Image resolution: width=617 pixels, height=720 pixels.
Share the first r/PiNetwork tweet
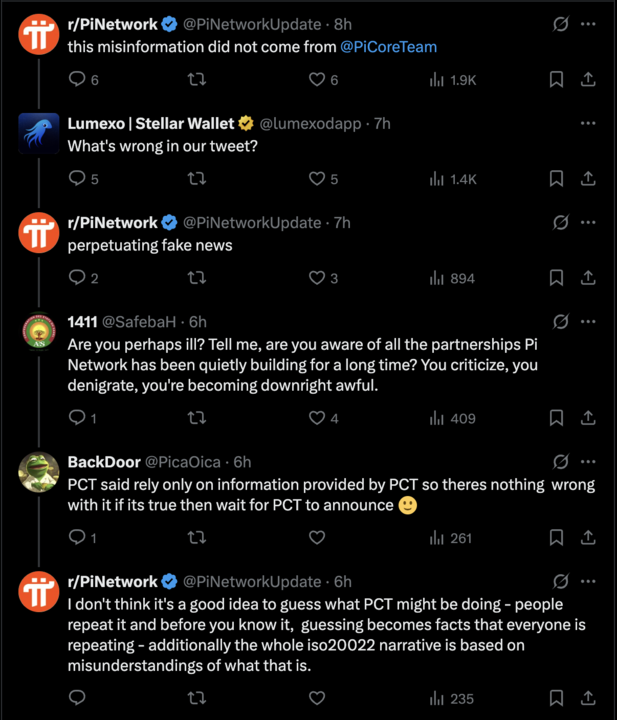pos(589,79)
